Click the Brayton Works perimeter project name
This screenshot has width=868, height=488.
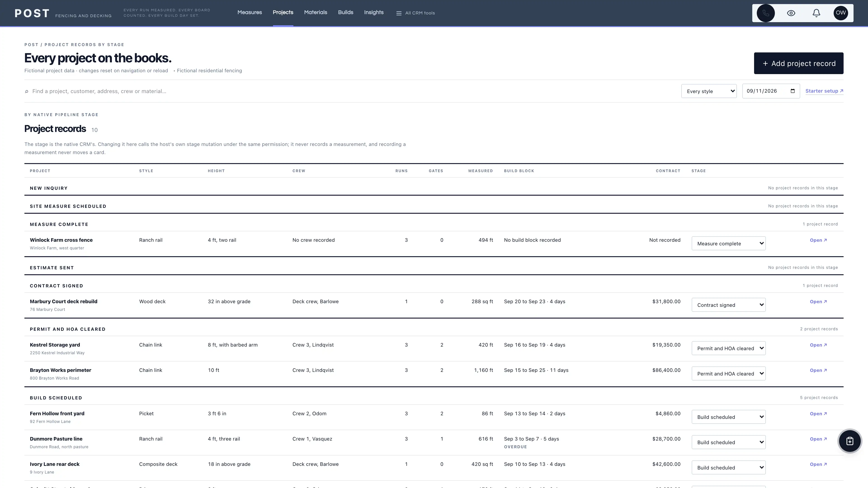(60, 370)
